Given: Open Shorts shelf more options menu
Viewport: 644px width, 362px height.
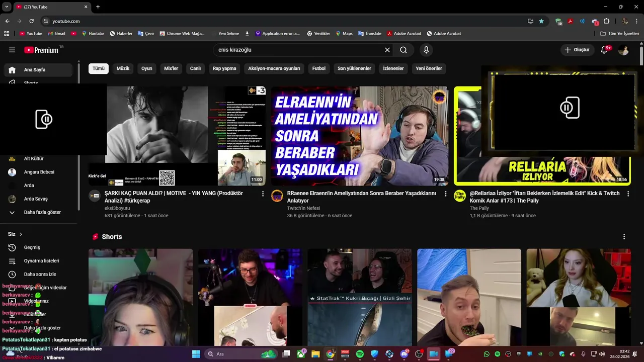Looking at the screenshot, I should 624,237.
